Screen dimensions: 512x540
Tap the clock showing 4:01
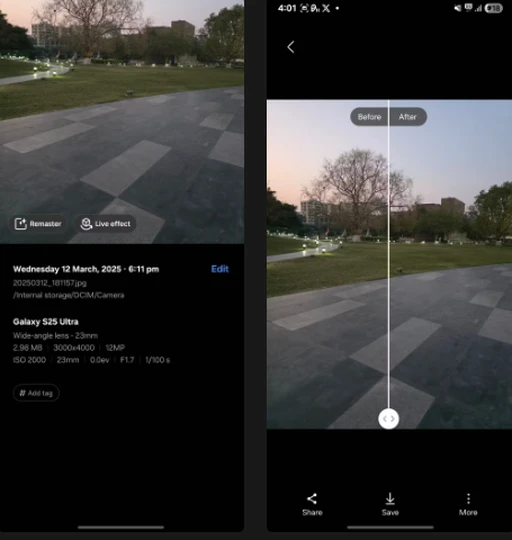(287, 8)
